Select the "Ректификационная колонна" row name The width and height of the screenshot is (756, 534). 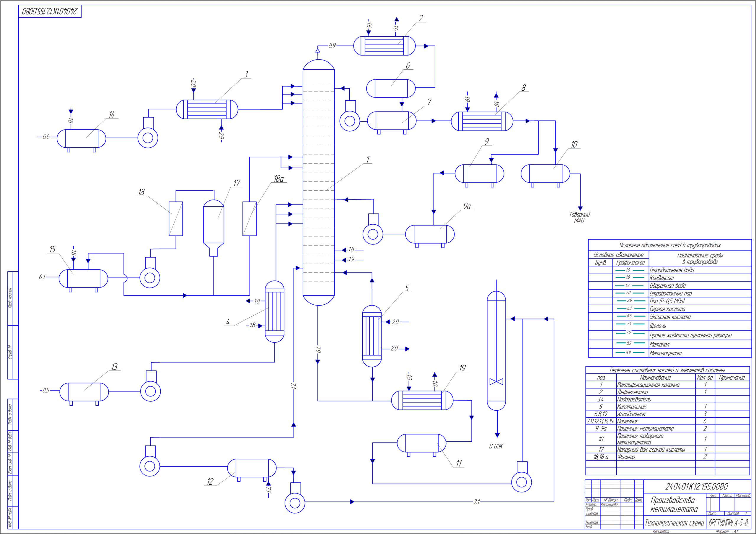(x=648, y=385)
